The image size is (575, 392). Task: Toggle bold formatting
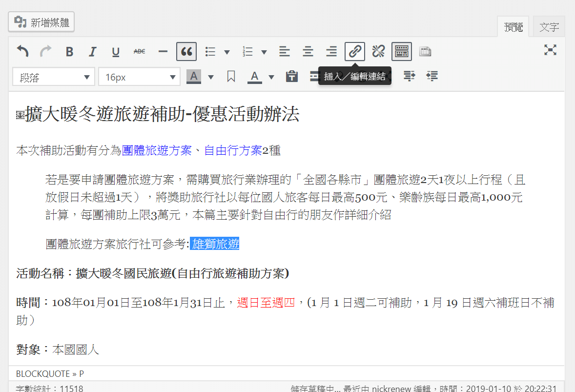(x=69, y=51)
